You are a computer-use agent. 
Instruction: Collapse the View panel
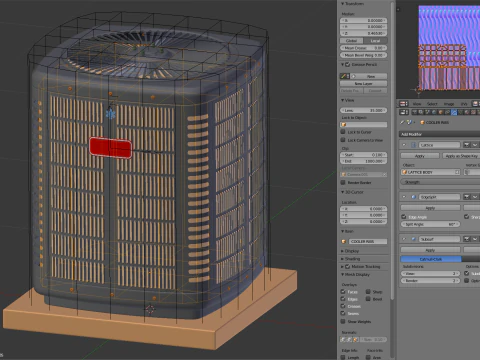343,100
